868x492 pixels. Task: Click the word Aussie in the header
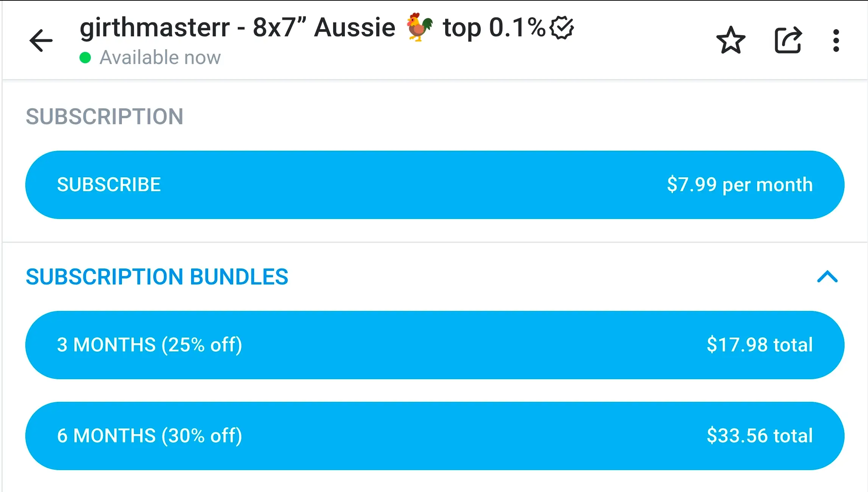click(x=355, y=28)
